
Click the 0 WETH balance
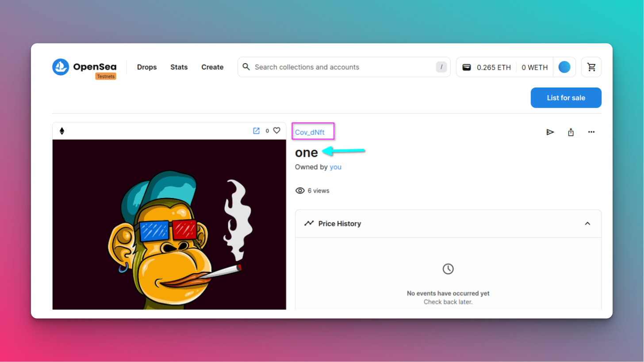click(x=534, y=68)
